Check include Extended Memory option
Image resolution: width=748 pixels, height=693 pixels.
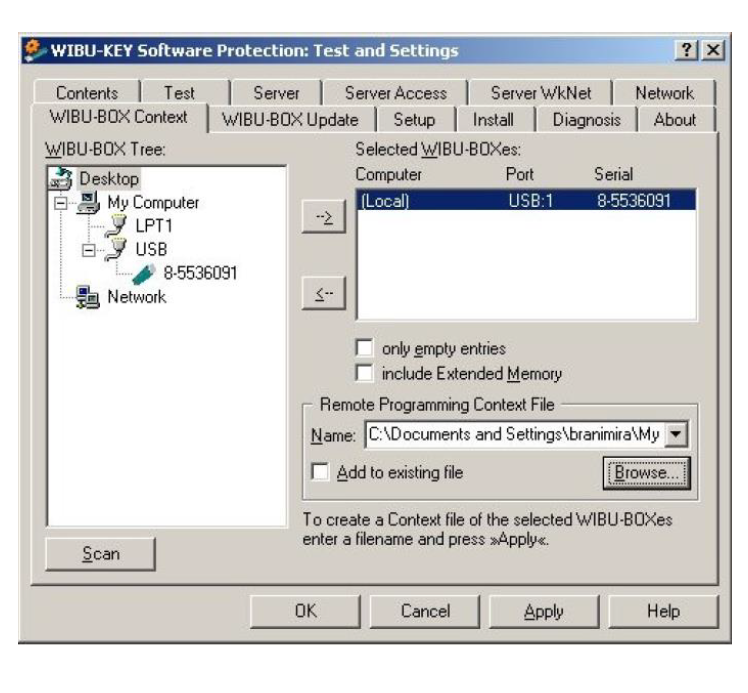[364, 373]
